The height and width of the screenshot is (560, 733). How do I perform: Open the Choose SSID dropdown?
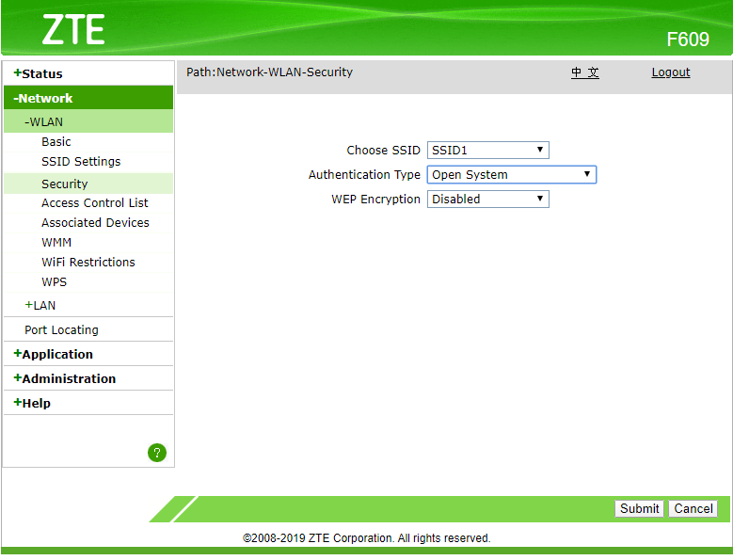click(488, 150)
